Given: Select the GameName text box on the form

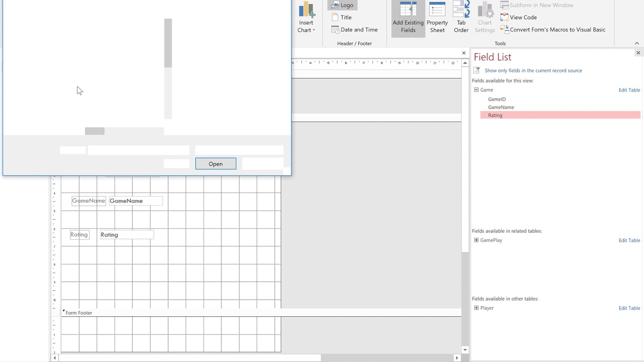Looking at the screenshot, I should coord(136,201).
